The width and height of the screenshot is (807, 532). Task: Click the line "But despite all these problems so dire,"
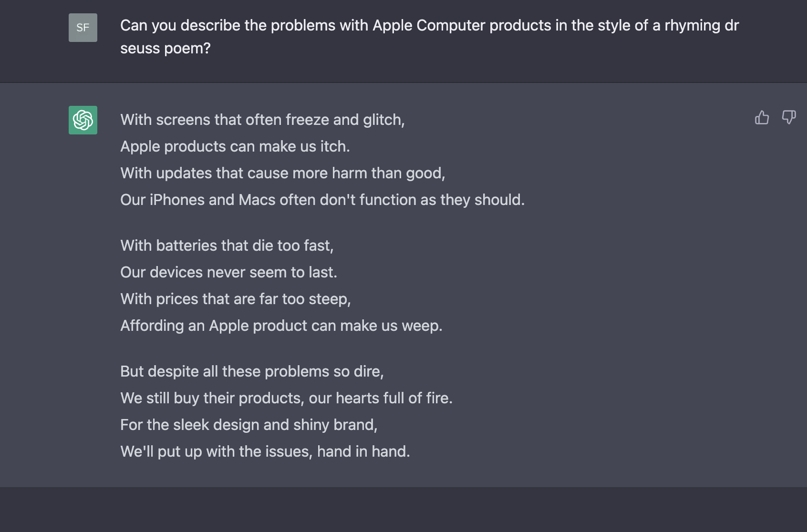coord(252,371)
